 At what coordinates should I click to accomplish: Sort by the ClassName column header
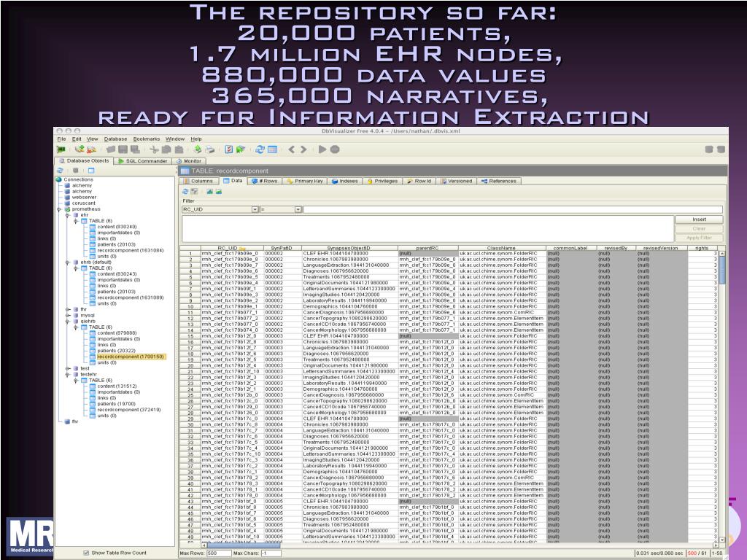pos(501,248)
